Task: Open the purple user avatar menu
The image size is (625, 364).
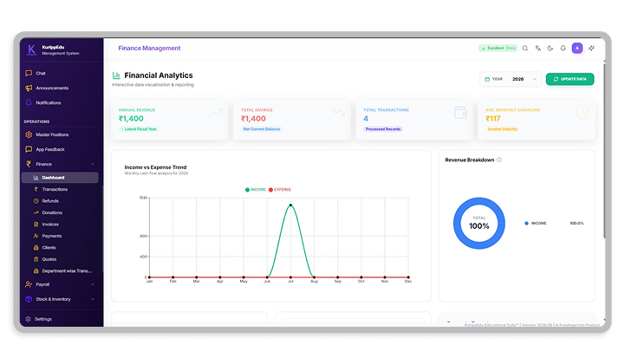Action: pyautogui.click(x=577, y=49)
